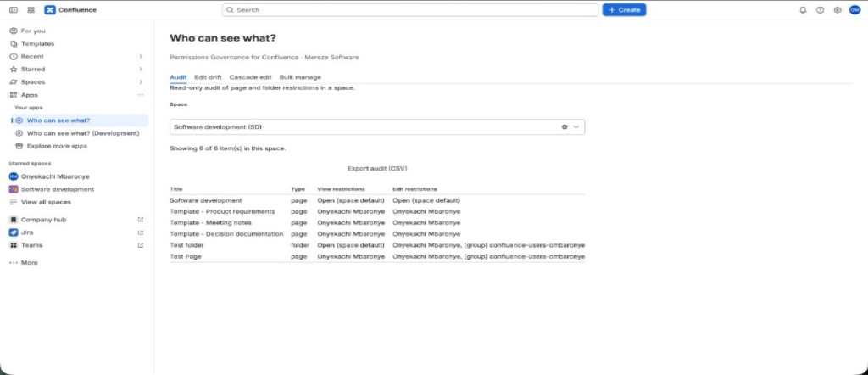Open the app switcher grid icon
Image resolution: width=868 pixels, height=375 pixels.
click(31, 10)
